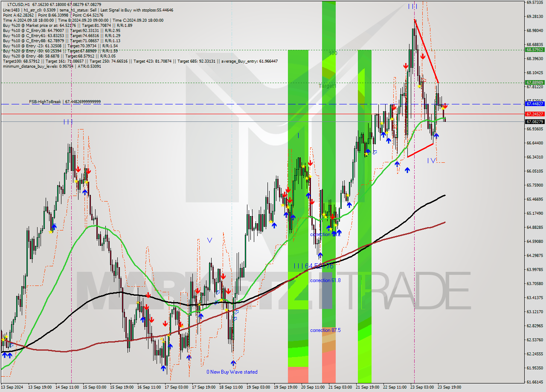Click the 'Time A:2024.09.18 18:00:00' info line
Screen dimensions: 546x392
(x=83, y=20)
